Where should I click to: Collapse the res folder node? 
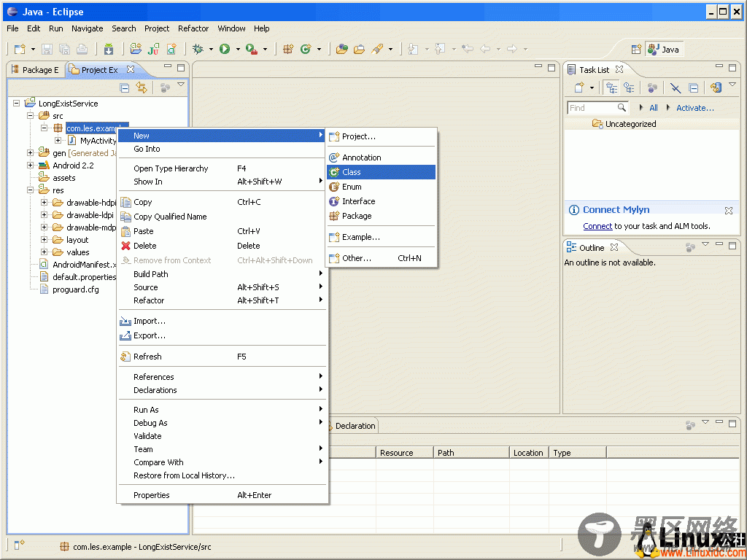coord(31,190)
